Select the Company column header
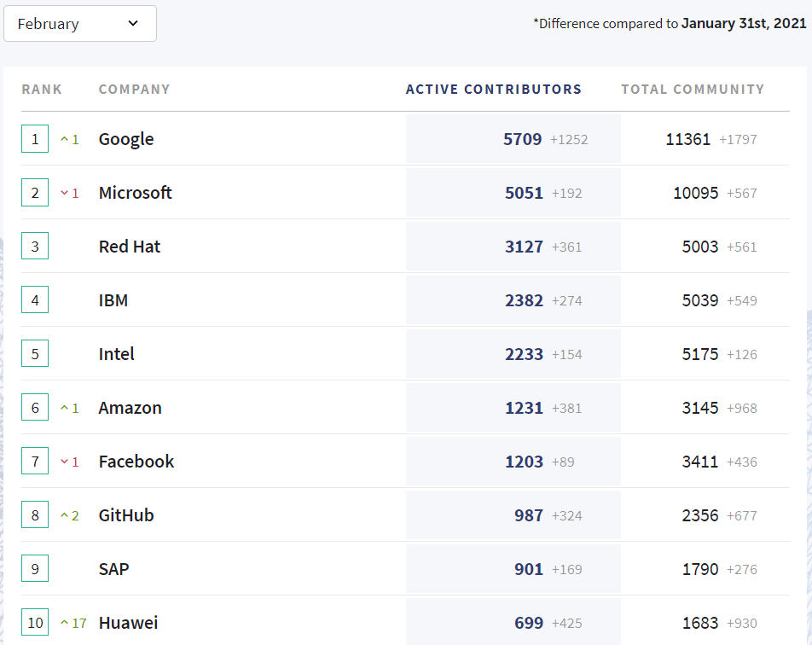The width and height of the screenshot is (812, 645). 134,89
